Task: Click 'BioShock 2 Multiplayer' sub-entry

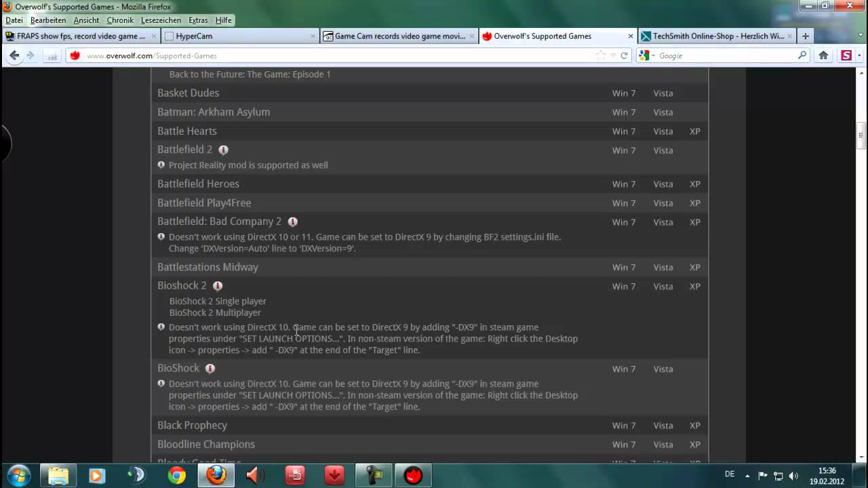Action: tap(215, 312)
